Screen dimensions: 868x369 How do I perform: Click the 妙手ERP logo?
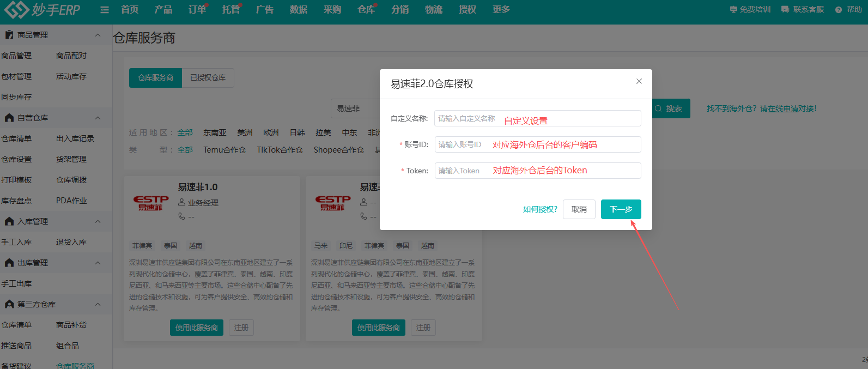click(x=42, y=10)
